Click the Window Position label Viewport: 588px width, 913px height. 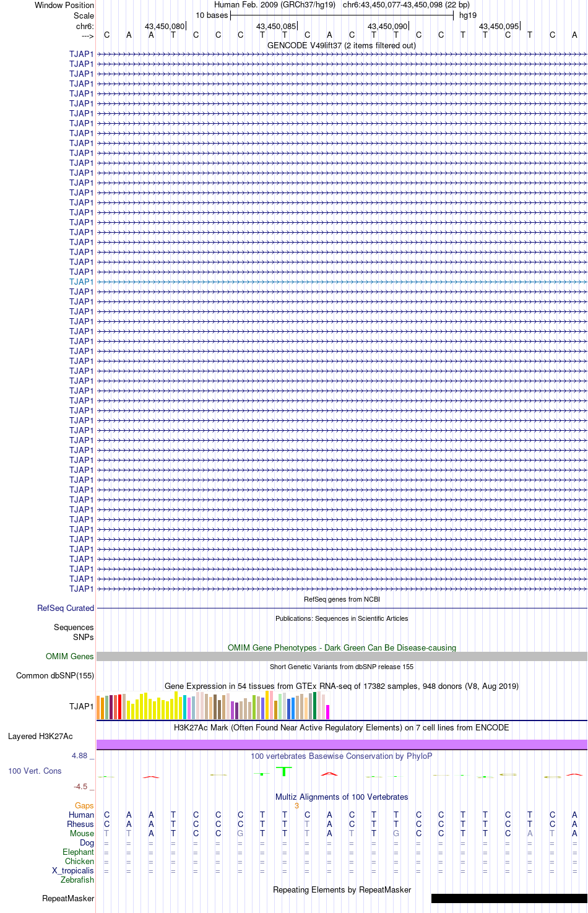point(64,5)
